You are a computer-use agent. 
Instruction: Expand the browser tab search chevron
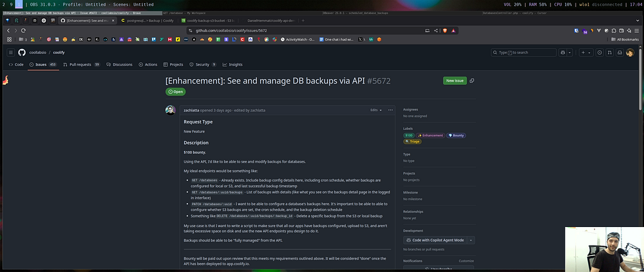[x=638, y=21]
